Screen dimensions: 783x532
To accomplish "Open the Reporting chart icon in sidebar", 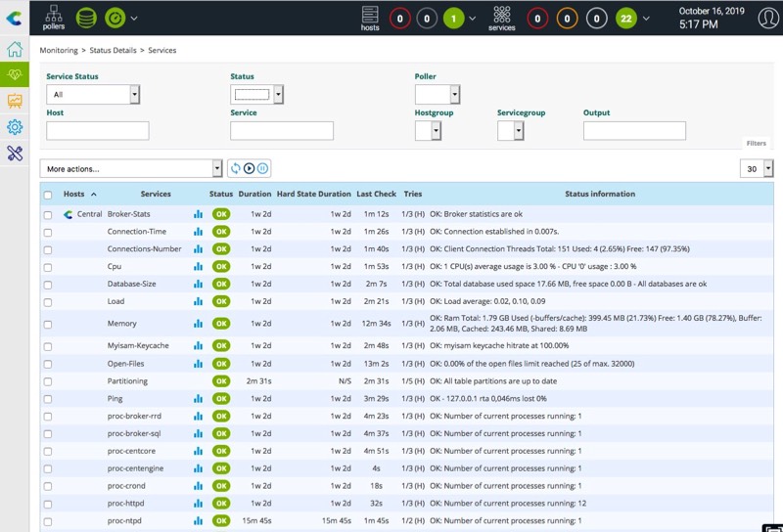I will coord(15,101).
